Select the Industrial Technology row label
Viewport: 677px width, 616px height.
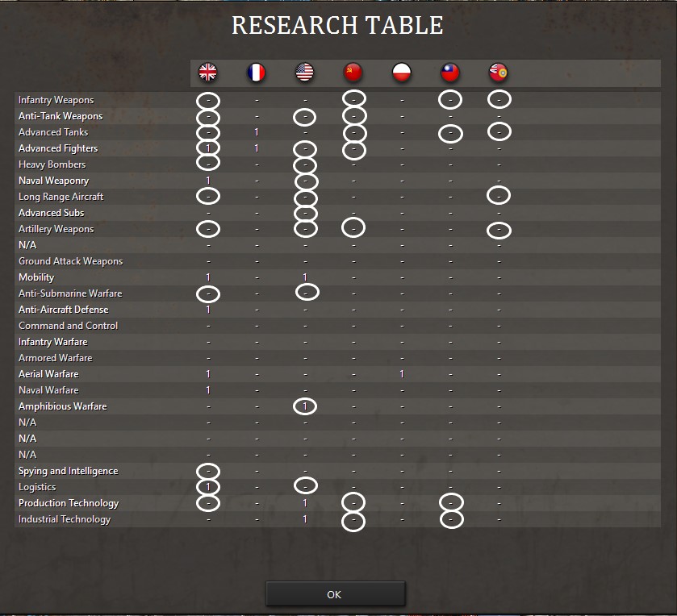click(65, 519)
